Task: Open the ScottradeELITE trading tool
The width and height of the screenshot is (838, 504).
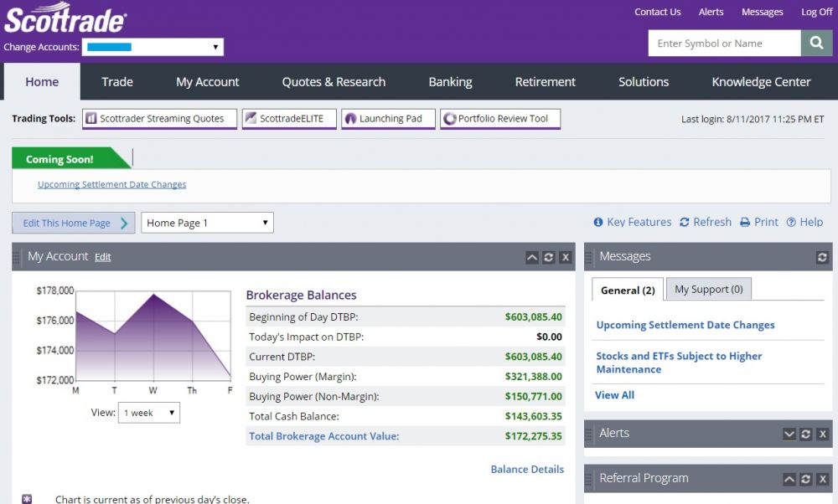Action: (289, 119)
